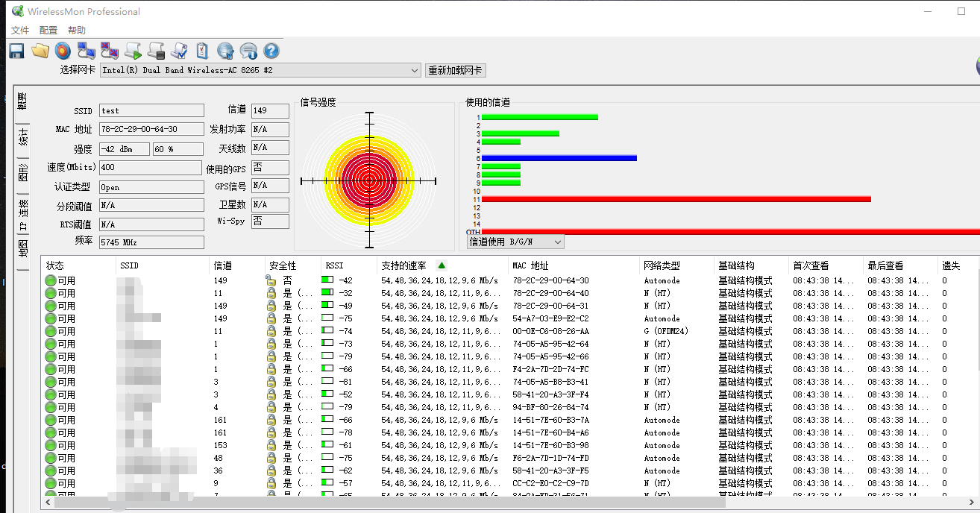Click the floppy disk save icon

pos(16,51)
